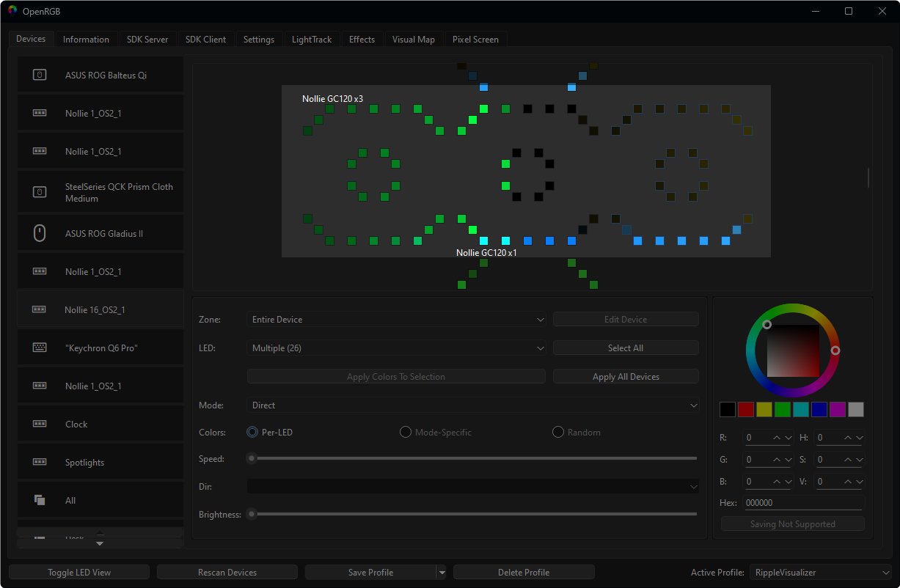The height and width of the screenshot is (588, 900).
Task: Pick the green color swatch
Action: point(783,409)
